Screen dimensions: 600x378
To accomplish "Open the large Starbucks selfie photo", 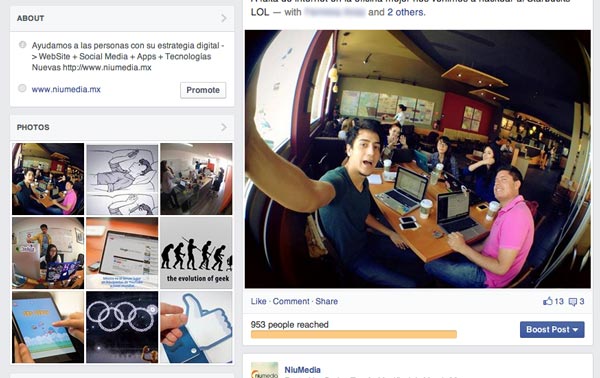I will (417, 159).
